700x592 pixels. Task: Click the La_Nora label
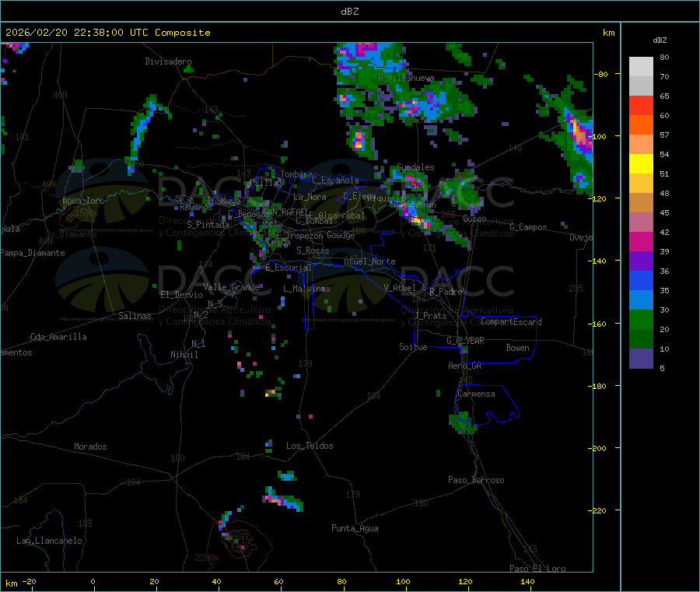(x=310, y=197)
